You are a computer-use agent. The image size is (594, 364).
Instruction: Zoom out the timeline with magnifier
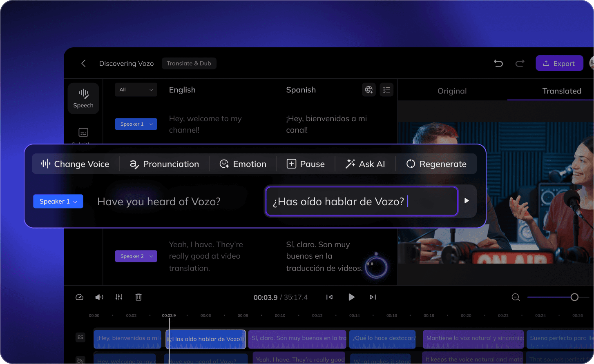coord(516,297)
